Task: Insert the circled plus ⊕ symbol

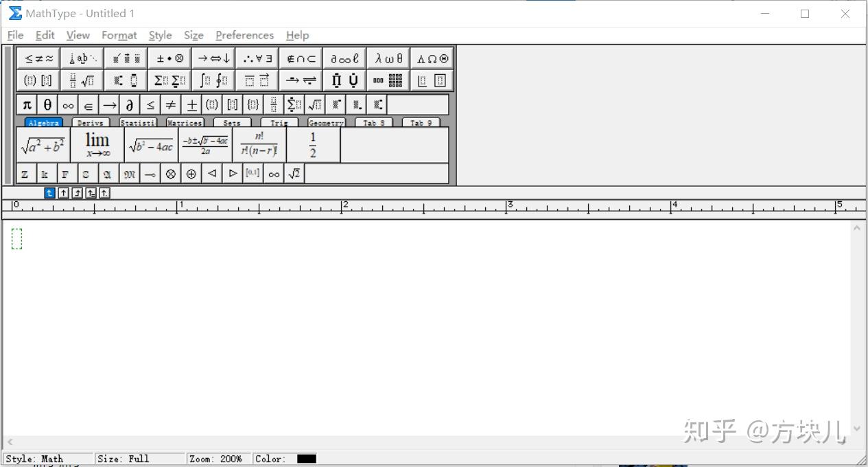Action: pos(191,174)
